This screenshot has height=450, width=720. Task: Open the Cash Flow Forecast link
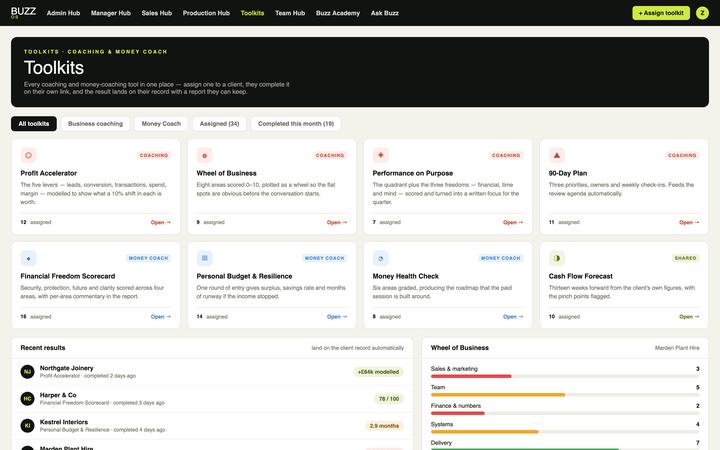click(x=689, y=316)
